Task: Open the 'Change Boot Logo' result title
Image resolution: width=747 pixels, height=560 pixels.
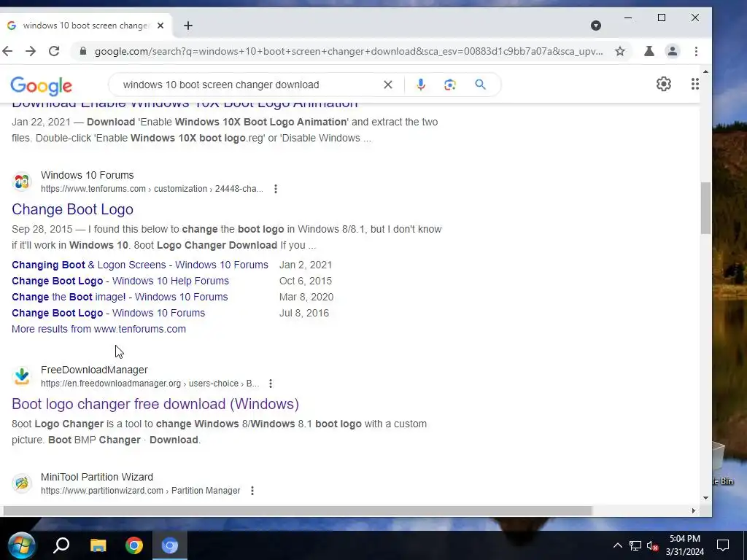Action: click(72, 209)
